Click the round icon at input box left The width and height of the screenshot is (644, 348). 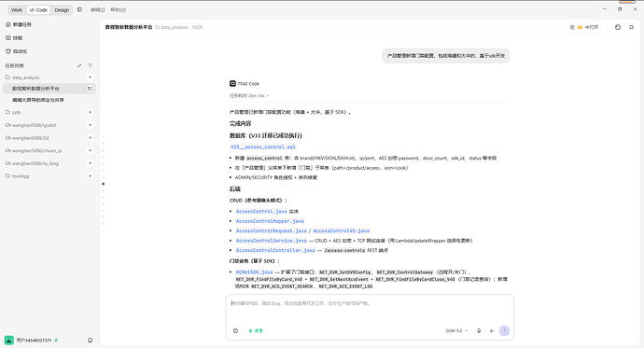tap(235, 331)
